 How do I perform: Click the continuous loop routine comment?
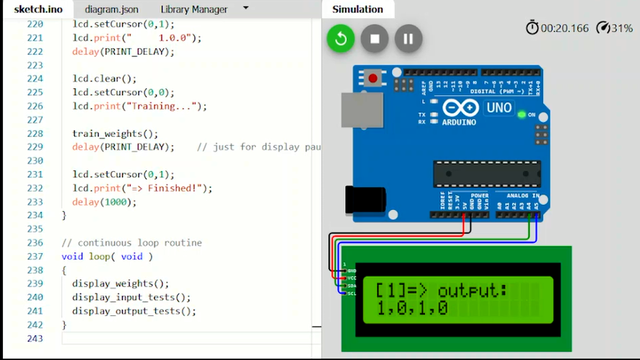(131, 243)
